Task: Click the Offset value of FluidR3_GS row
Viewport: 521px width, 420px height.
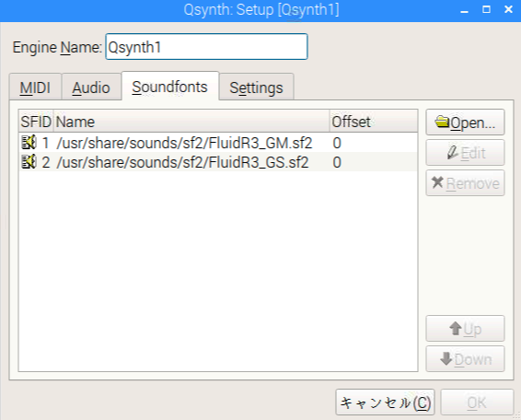Action: click(x=337, y=162)
